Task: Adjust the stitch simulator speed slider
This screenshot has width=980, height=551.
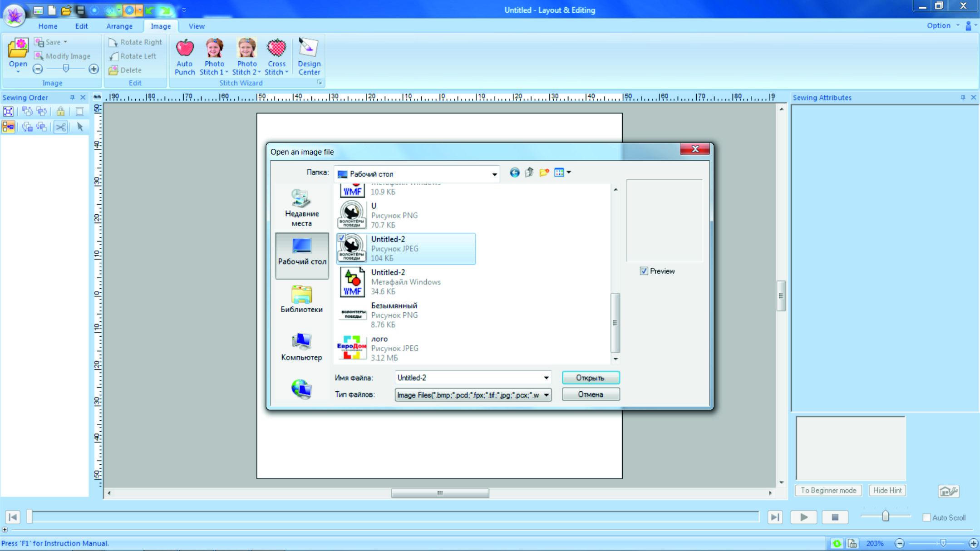Action: click(885, 516)
